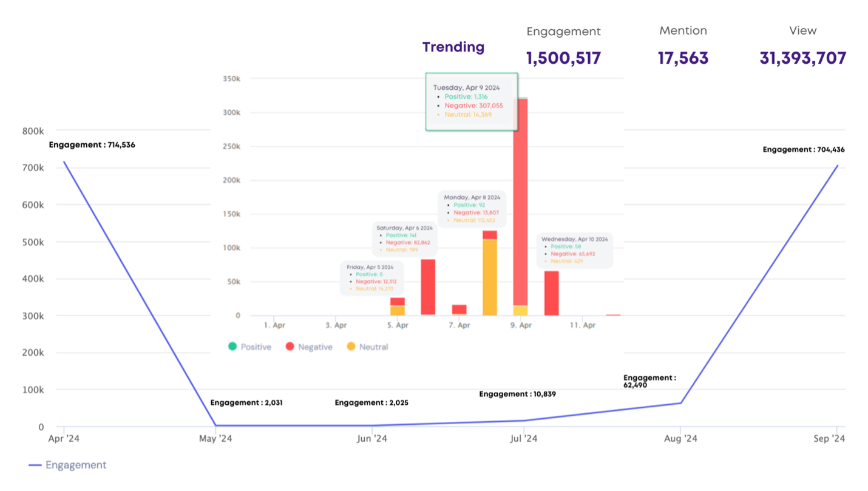Select the red bar for 10 Apr

pyautogui.click(x=551, y=293)
